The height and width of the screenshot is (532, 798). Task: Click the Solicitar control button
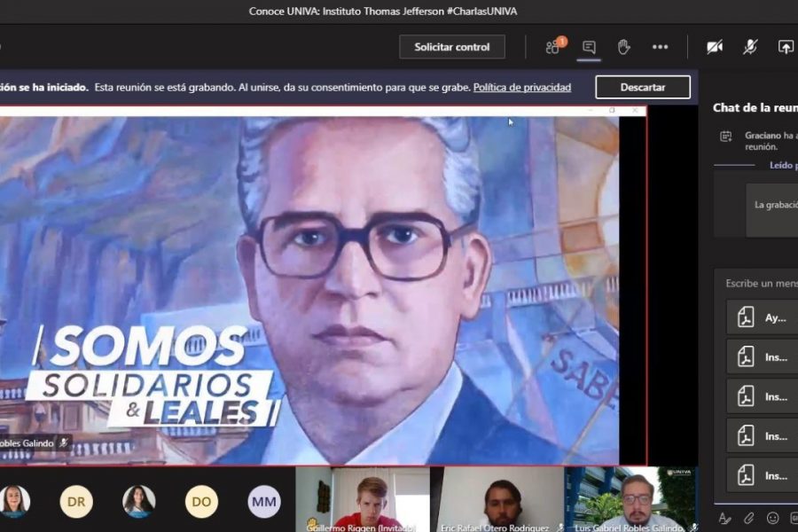click(x=452, y=47)
